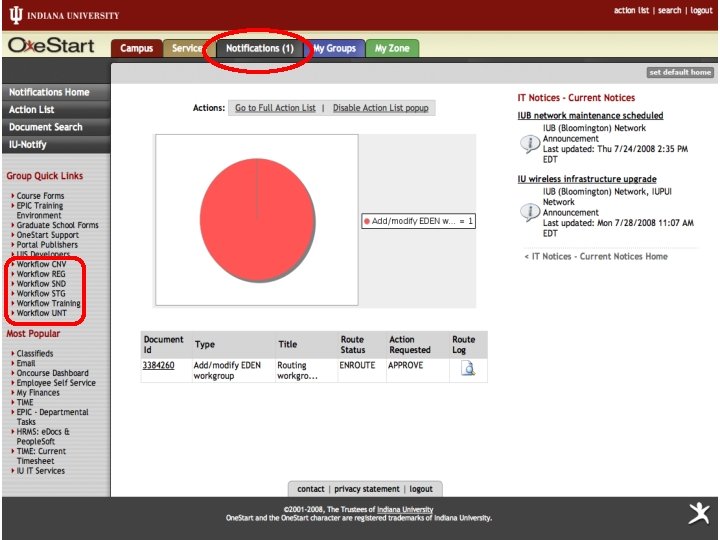Open IU-Notify in sidebar
This screenshot has height=540, width=720.
[56, 145]
